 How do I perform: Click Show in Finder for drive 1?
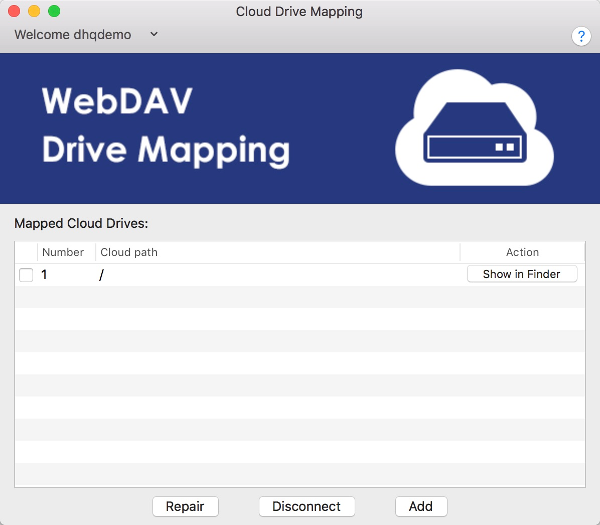point(522,274)
